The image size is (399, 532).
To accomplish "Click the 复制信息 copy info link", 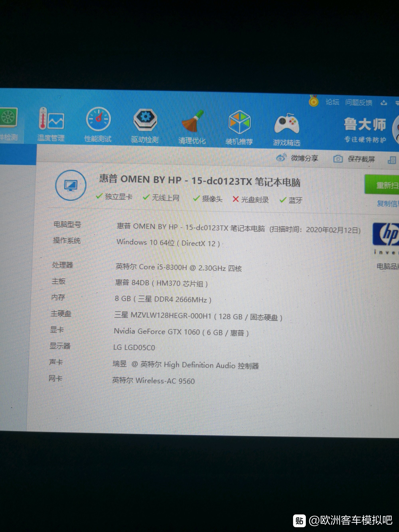I will coord(388,203).
